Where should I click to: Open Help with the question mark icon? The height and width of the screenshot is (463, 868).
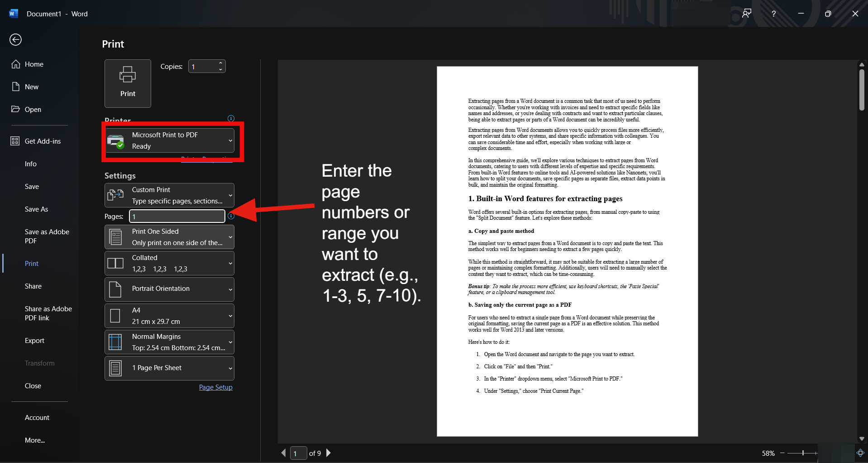click(x=773, y=14)
